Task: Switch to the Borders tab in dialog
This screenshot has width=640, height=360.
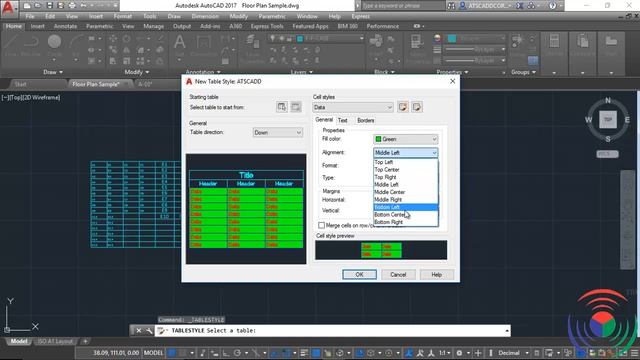Action: click(365, 120)
